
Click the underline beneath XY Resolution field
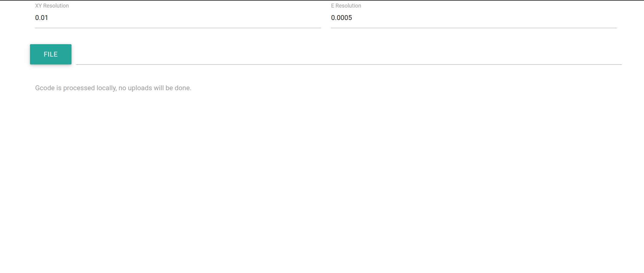178,28
